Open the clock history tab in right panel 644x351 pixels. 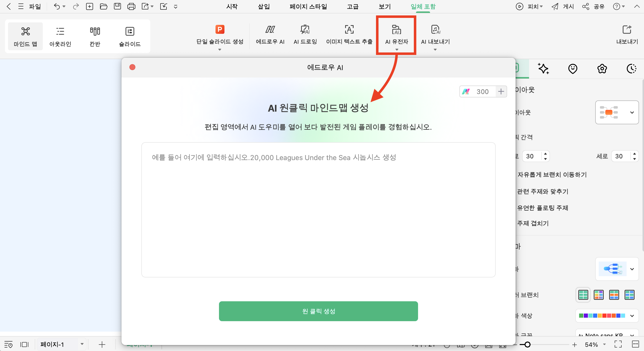coord(632,68)
